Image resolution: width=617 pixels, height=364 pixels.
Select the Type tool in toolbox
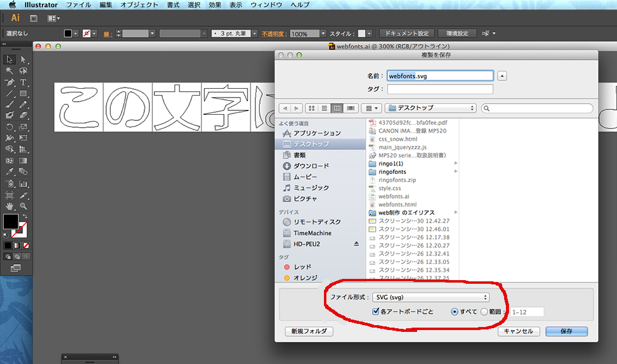coord(23,82)
